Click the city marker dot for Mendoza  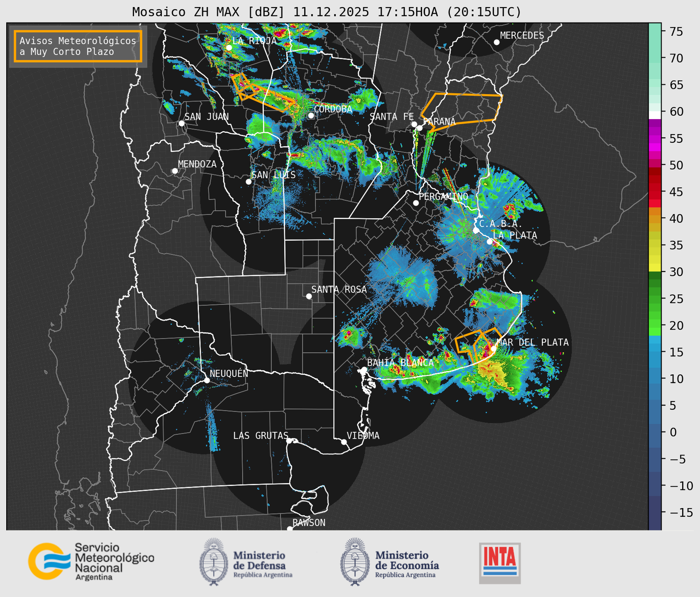tap(175, 171)
